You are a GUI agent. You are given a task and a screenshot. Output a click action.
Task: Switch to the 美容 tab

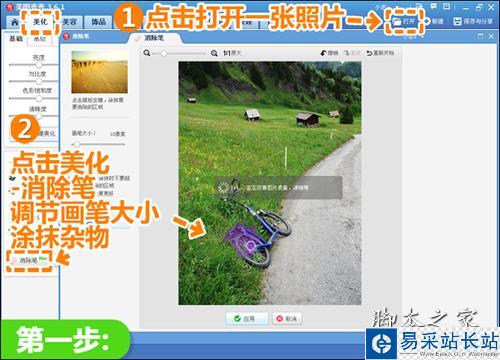[69, 22]
